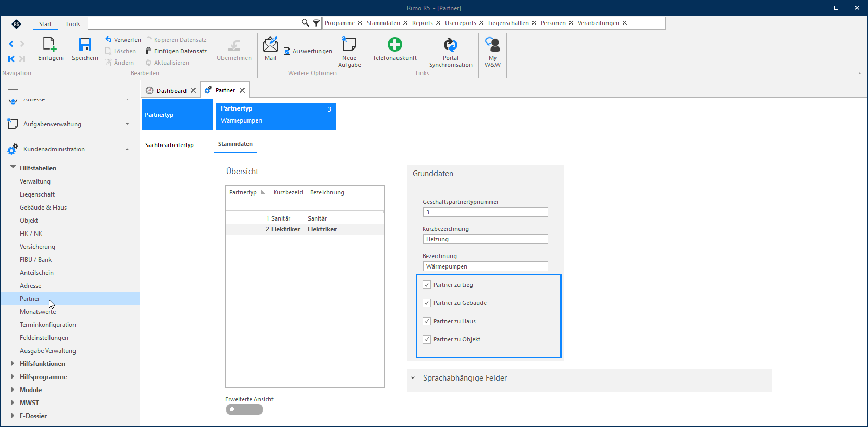Expand Hilfsfunktionen tree node
The width and height of the screenshot is (868, 427).
tap(13, 363)
